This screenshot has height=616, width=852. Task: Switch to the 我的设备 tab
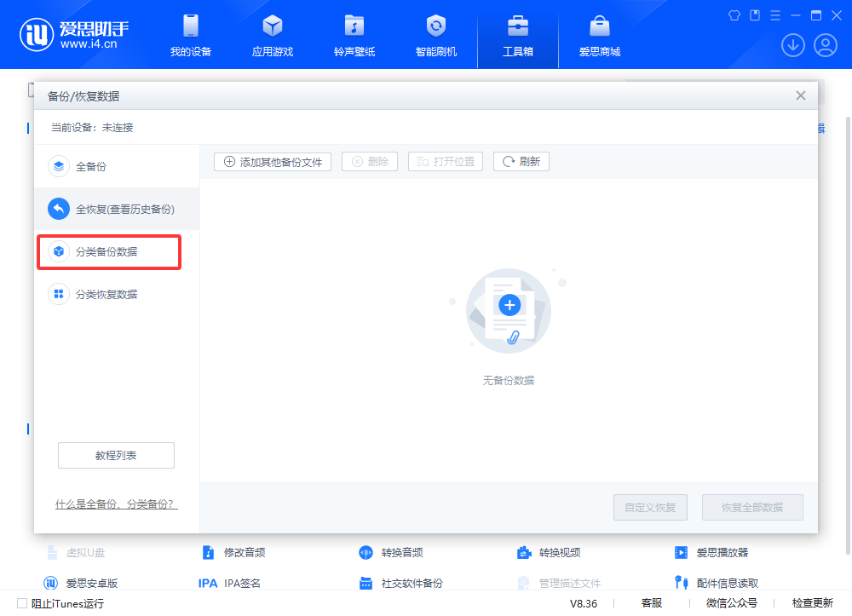point(191,35)
